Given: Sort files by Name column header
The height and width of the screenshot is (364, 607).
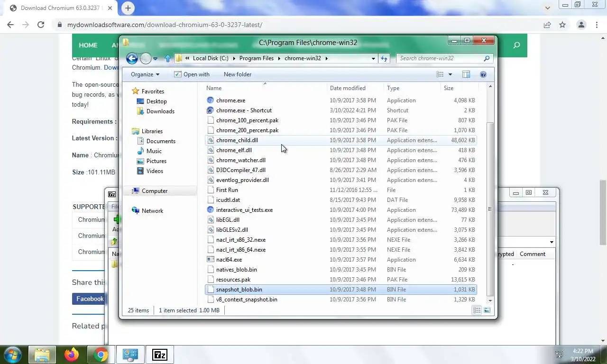Looking at the screenshot, I should point(266,88).
